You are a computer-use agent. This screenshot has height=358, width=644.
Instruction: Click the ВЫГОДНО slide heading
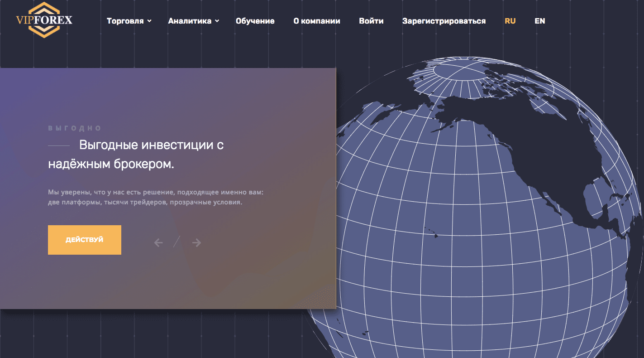[x=75, y=128]
